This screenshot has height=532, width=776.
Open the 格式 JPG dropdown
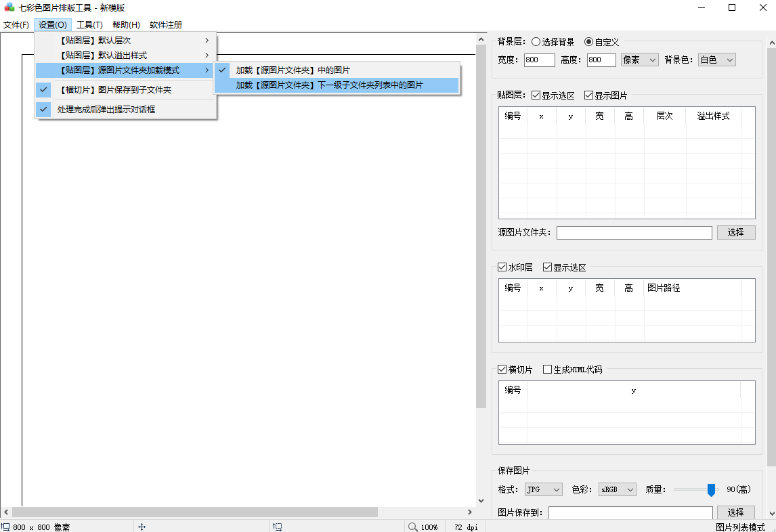click(543, 489)
